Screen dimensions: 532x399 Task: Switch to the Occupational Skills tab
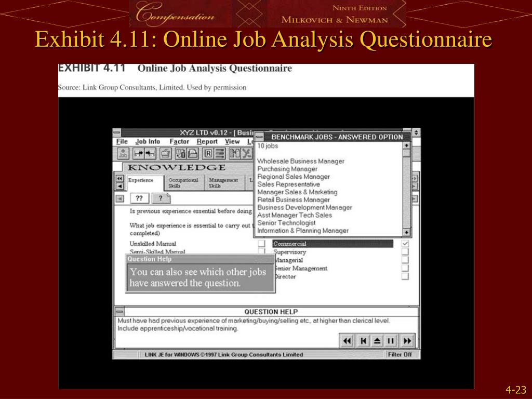click(x=183, y=182)
